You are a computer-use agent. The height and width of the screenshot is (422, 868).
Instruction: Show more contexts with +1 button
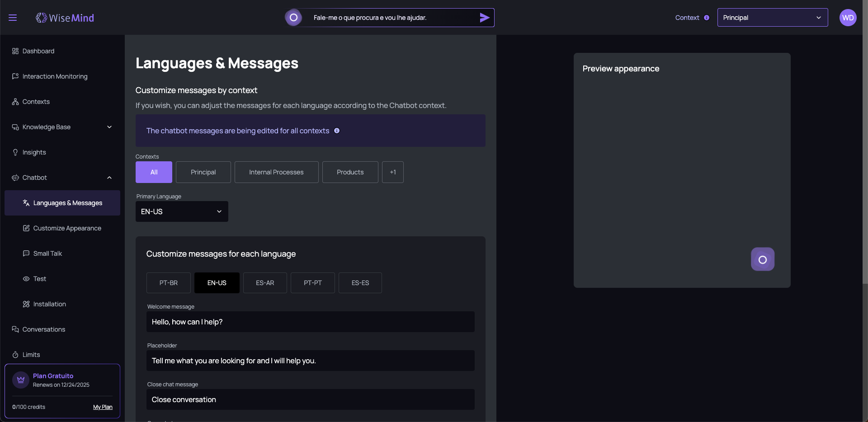(392, 172)
